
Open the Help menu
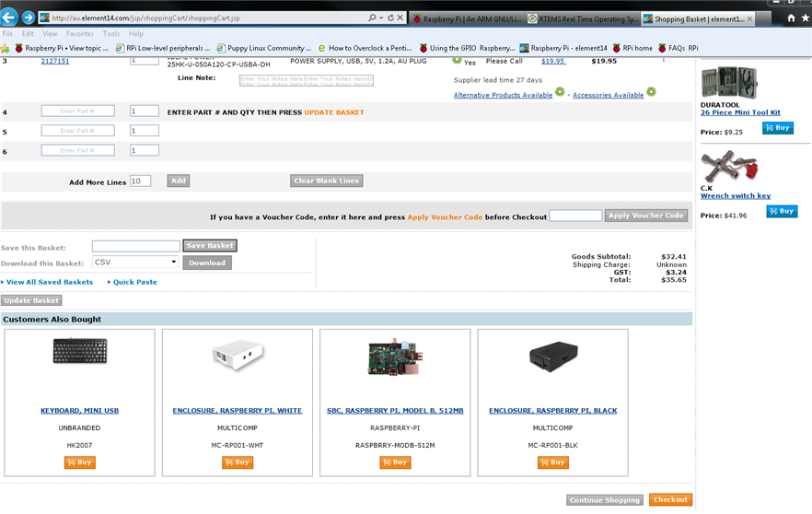click(x=135, y=34)
